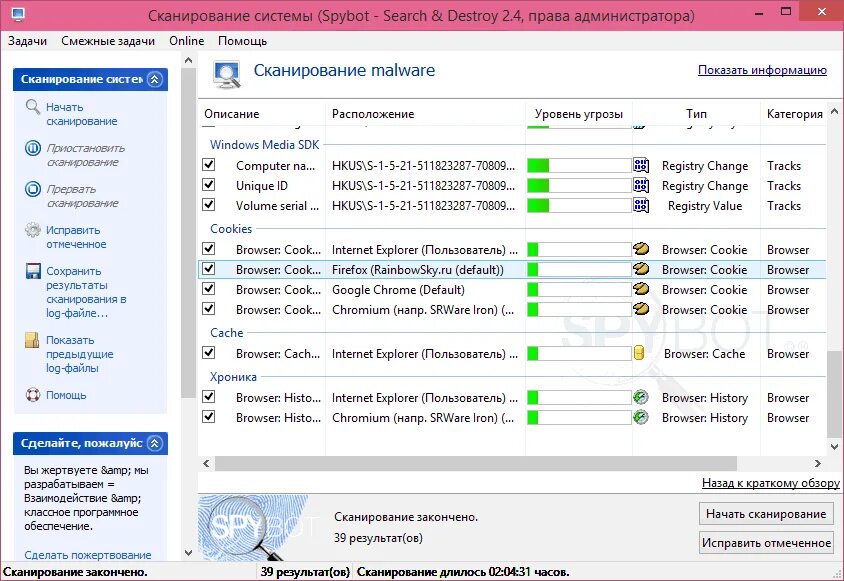Click the cache cylinder icon in Internet Explorer row

[639, 353]
